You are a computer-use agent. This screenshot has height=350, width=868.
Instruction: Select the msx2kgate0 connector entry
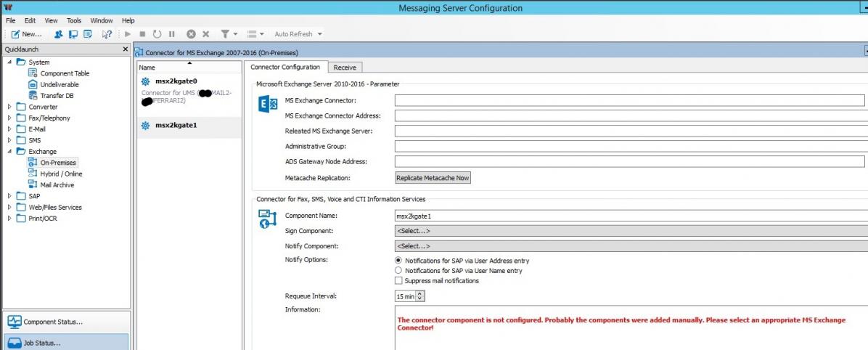click(176, 81)
